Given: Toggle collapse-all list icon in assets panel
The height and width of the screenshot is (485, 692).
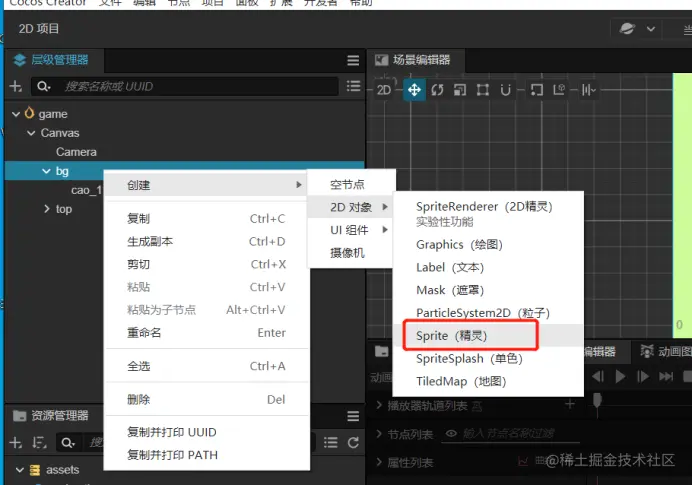Looking at the screenshot, I should [x=331, y=443].
